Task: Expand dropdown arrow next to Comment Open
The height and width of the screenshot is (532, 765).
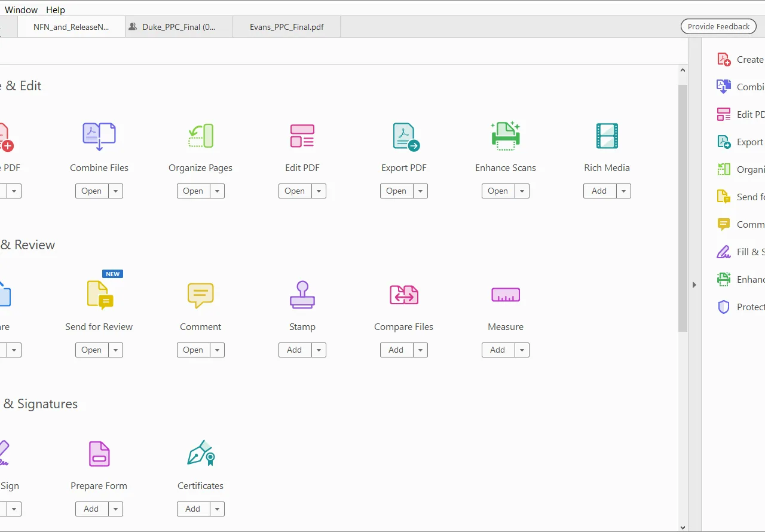Action: [x=218, y=350]
